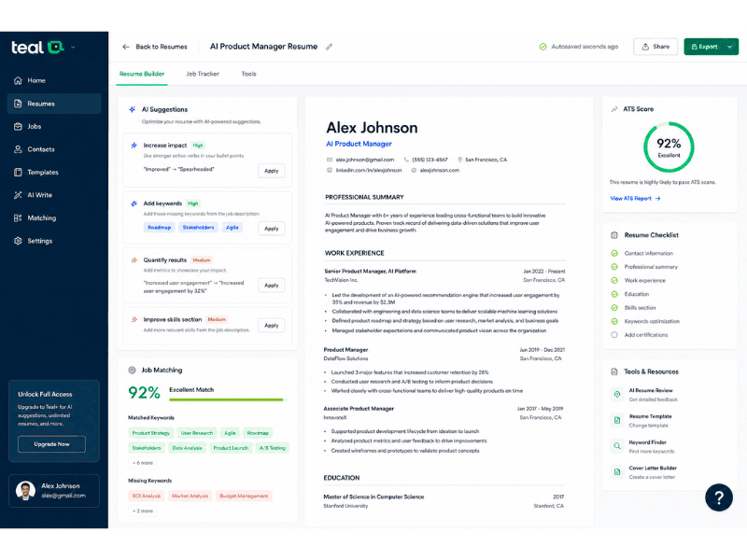The width and height of the screenshot is (747, 560).
Task: Click the Matching icon in sidebar
Action: [x=18, y=217]
